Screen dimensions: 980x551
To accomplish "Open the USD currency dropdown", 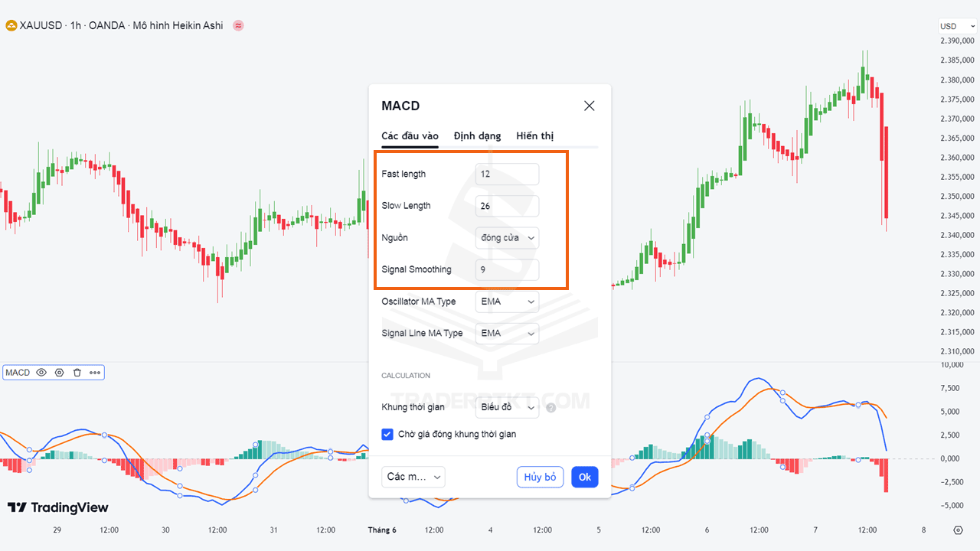I will (x=958, y=26).
